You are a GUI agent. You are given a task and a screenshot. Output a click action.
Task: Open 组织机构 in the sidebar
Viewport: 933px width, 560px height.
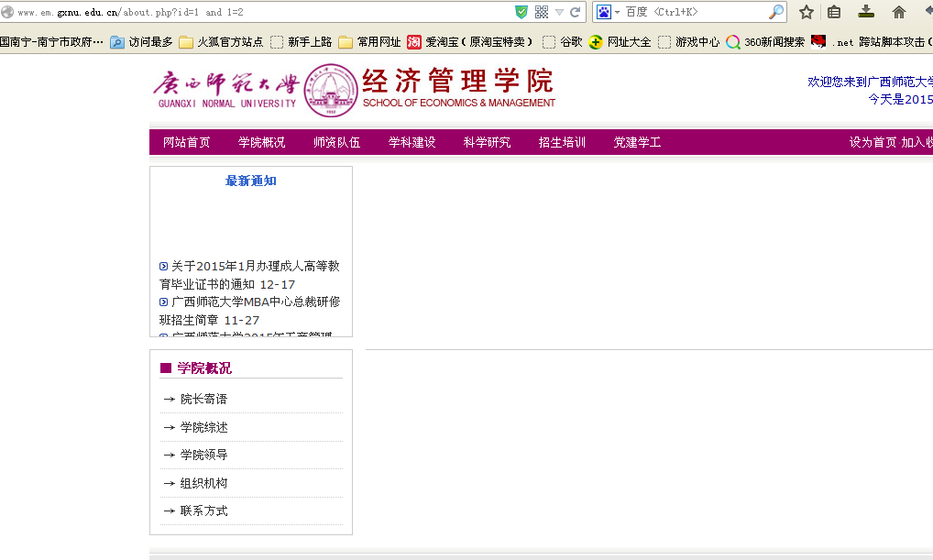point(204,483)
